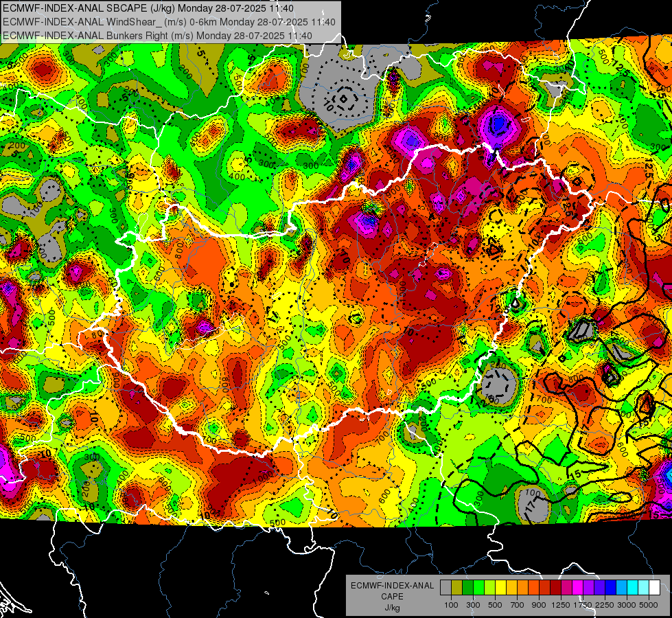Select the red-orange legend swatch
Image resolution: width=672 pixels, height=618 pixels.
click(534, 588)
